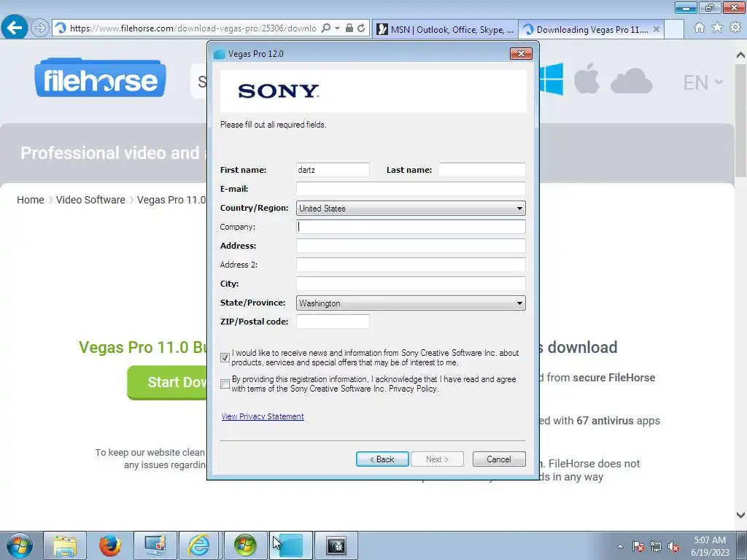Image resolution: width=747 pixels, height=560 pixels.
Task: Click the Action Center flag tray icon
Action: click(x=638, y=546)
